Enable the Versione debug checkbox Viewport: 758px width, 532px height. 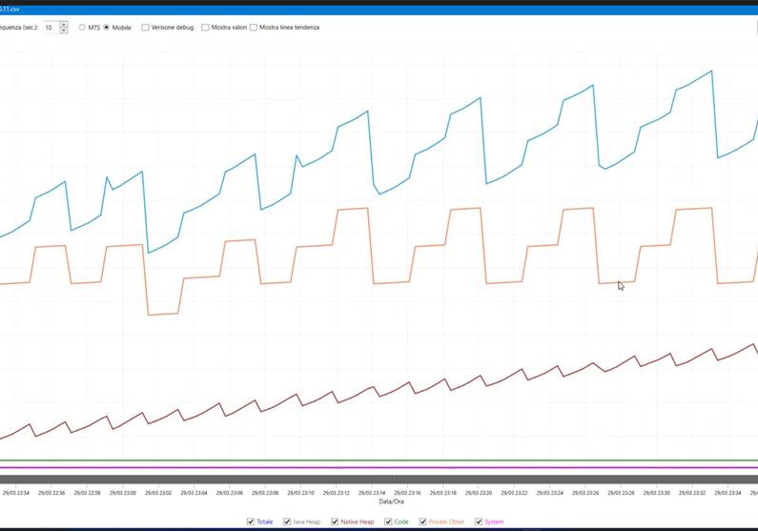tap(146, 28)
